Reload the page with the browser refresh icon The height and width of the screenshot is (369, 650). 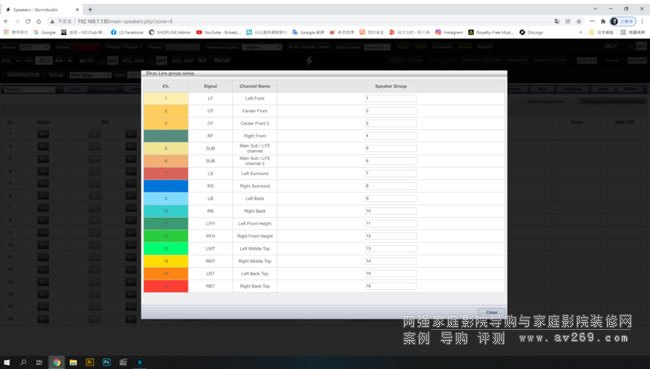[28, 21]
